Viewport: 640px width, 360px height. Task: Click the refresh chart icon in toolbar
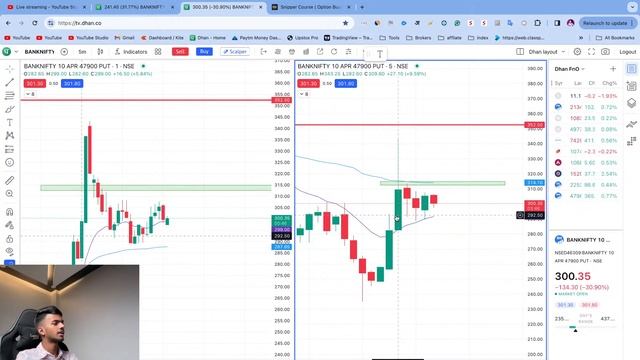point(334,52)
